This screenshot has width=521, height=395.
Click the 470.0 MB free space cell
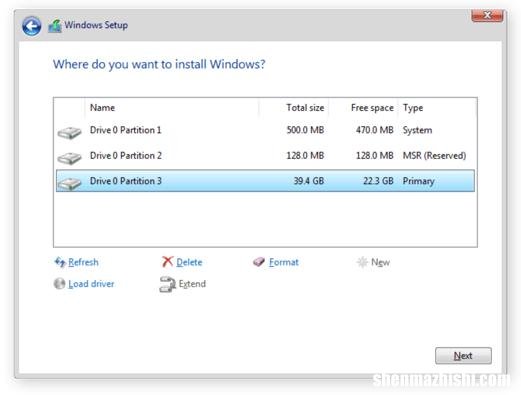(x=375, y=130)
